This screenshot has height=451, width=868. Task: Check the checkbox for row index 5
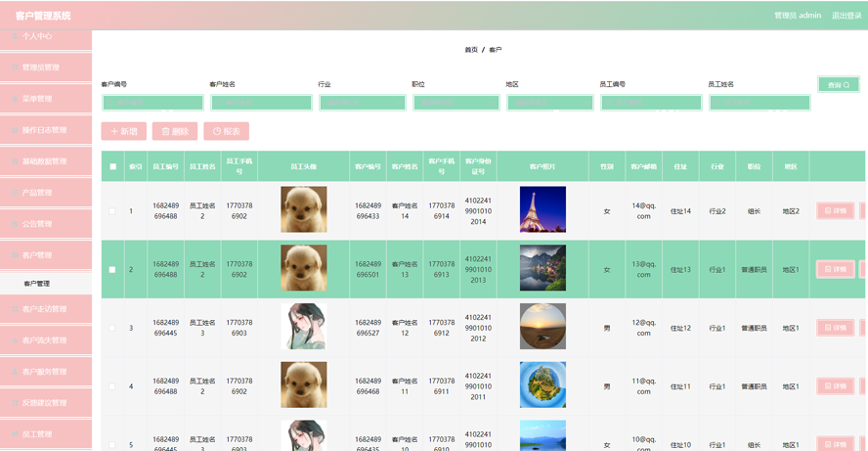coord(112,444)
